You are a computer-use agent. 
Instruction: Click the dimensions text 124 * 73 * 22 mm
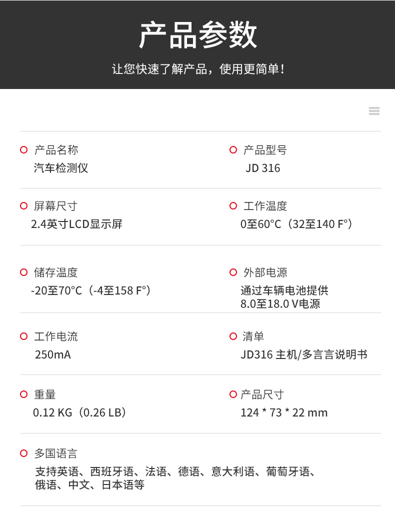(283, 412)
